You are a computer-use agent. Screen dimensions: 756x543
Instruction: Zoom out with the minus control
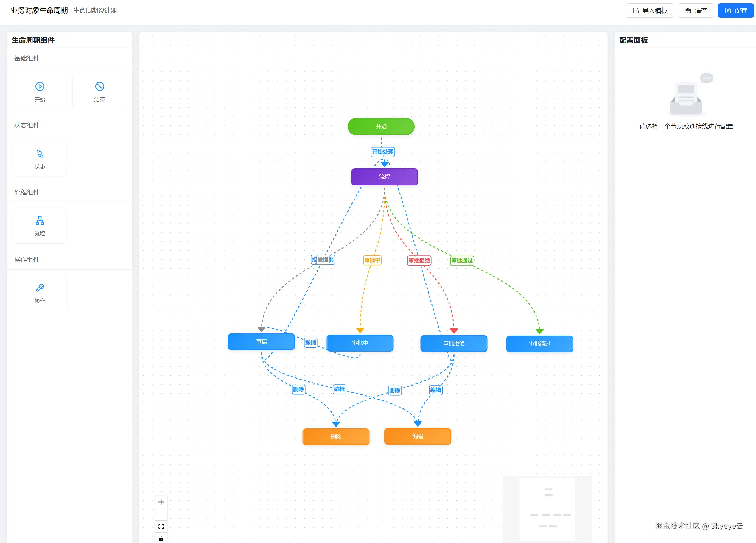(x=161, y=514)
